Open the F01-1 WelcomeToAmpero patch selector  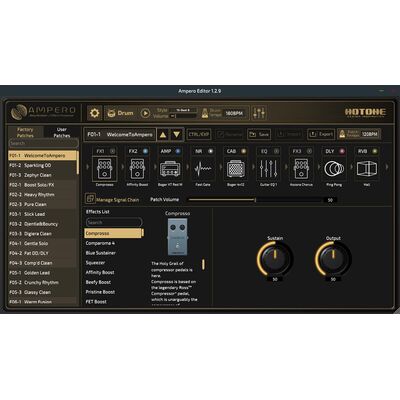(x=120, y=134)
